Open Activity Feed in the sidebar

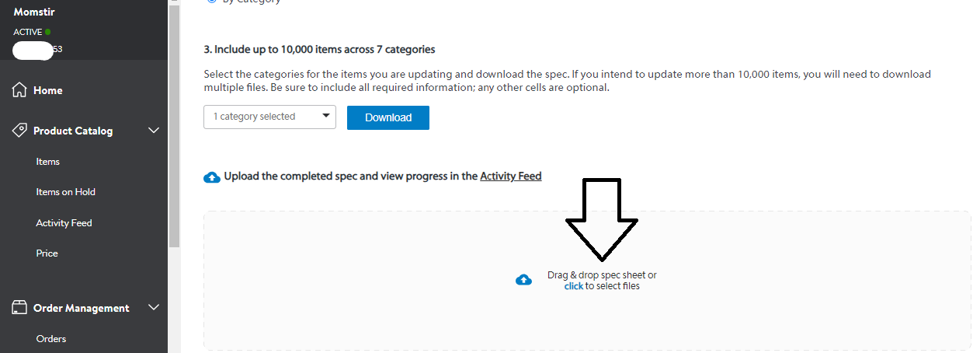64,223
